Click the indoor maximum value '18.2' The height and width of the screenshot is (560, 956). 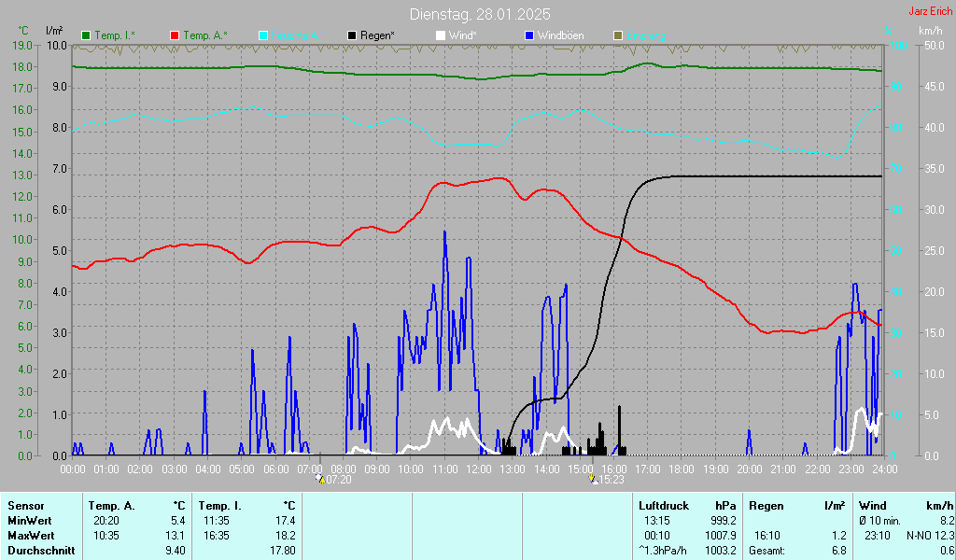click(286, 536)
